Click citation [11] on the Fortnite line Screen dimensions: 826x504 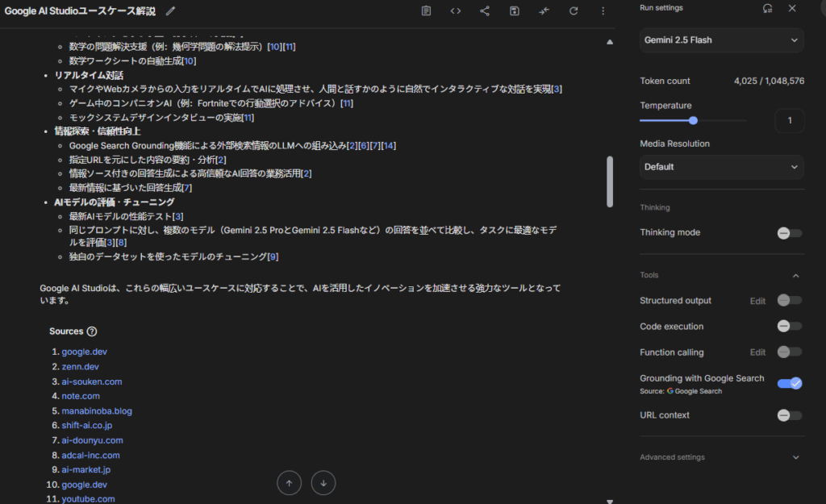[347, 104]
